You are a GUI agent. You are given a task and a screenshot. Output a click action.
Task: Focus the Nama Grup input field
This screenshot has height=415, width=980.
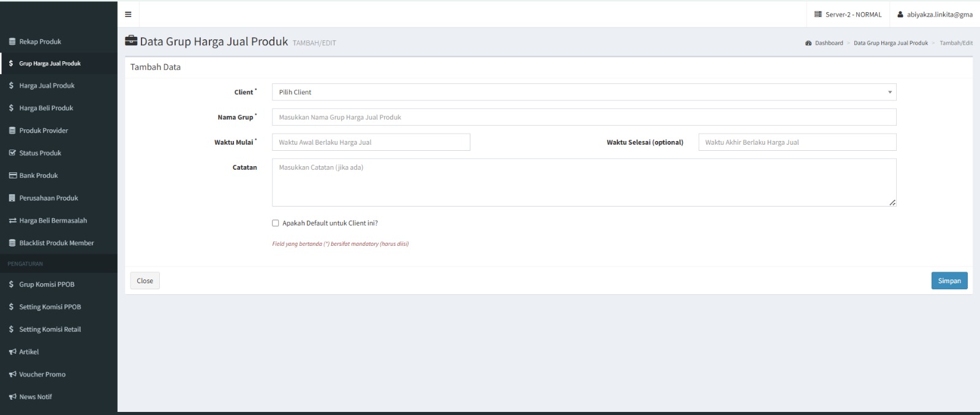click(584, 117)
